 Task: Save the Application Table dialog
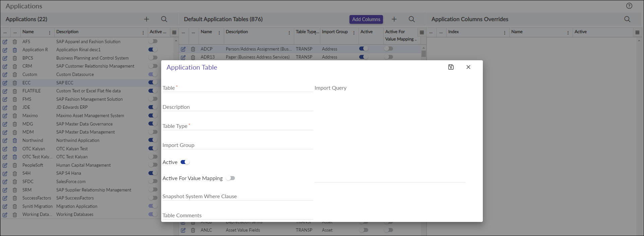point(451,67)
